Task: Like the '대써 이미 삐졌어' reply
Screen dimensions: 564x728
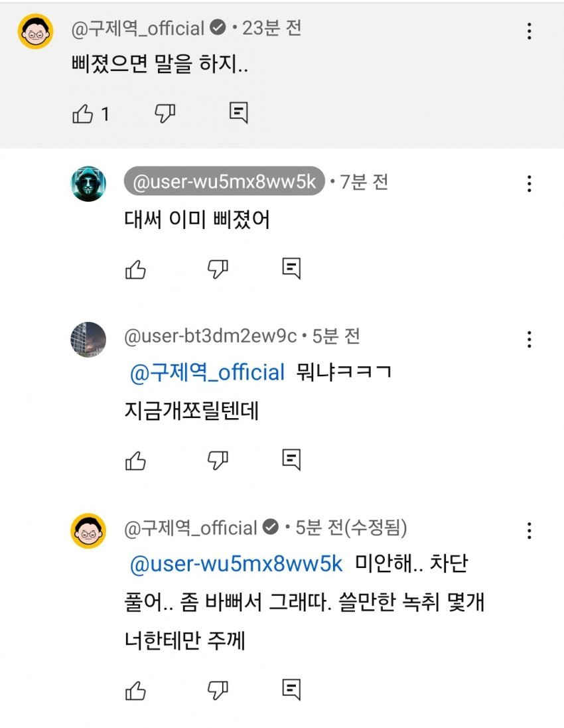Action: pos(135,269)
